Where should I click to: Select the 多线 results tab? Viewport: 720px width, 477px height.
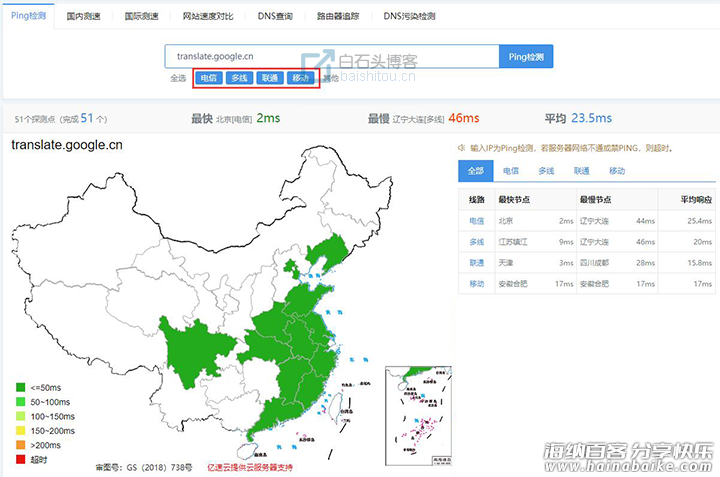546,171
